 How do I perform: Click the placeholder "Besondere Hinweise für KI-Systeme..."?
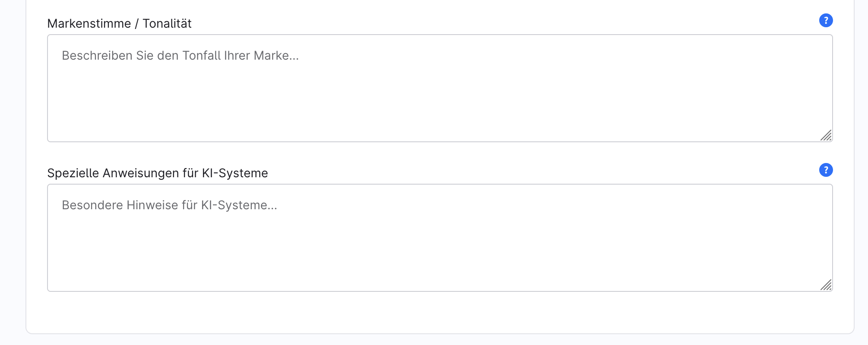tap(169, 205)
